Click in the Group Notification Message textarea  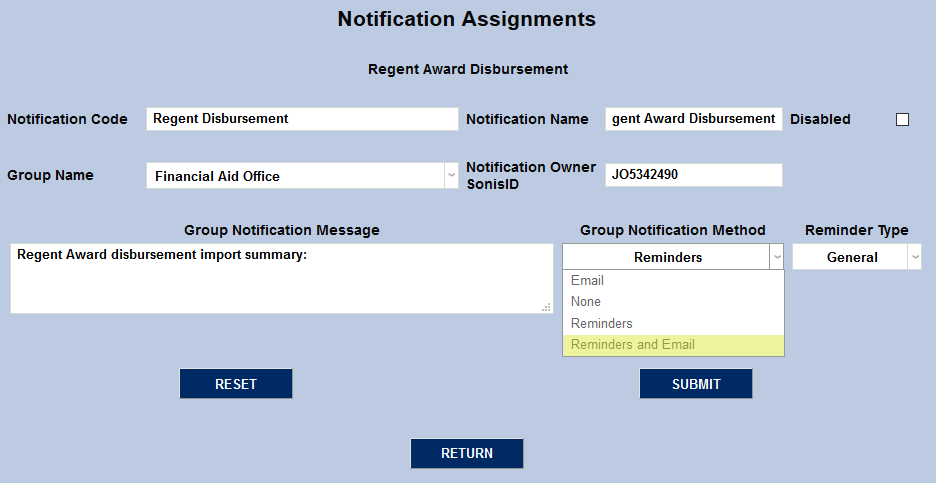click(282, 278)
